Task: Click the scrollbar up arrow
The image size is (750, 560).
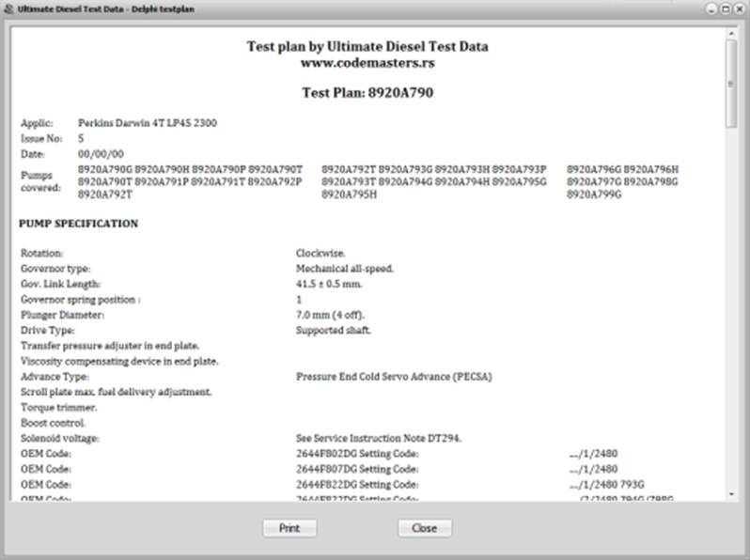Action: [x=731, y=34]
